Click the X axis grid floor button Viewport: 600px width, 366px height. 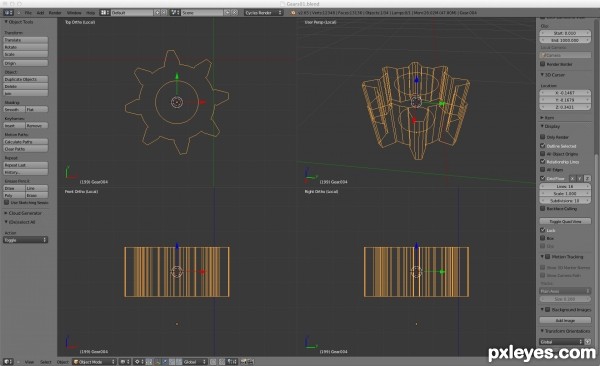pos(572,178)
